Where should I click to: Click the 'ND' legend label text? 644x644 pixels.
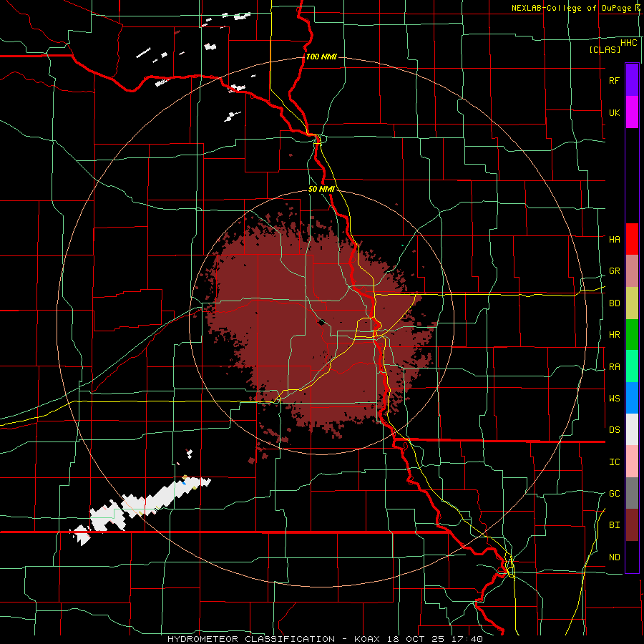[614, 557]
